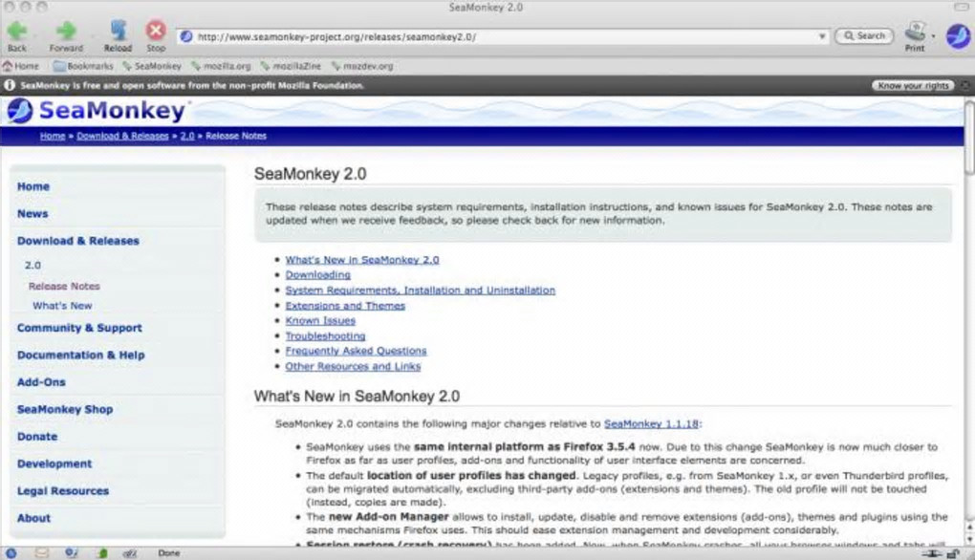Click the Home breadcrumb link
Image resolution: width=975 pixels, height=560 pixels.
[53, 136]
